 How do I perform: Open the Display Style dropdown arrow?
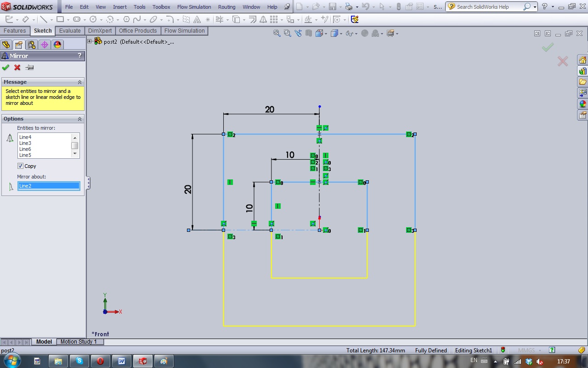[x=341, y=34]
